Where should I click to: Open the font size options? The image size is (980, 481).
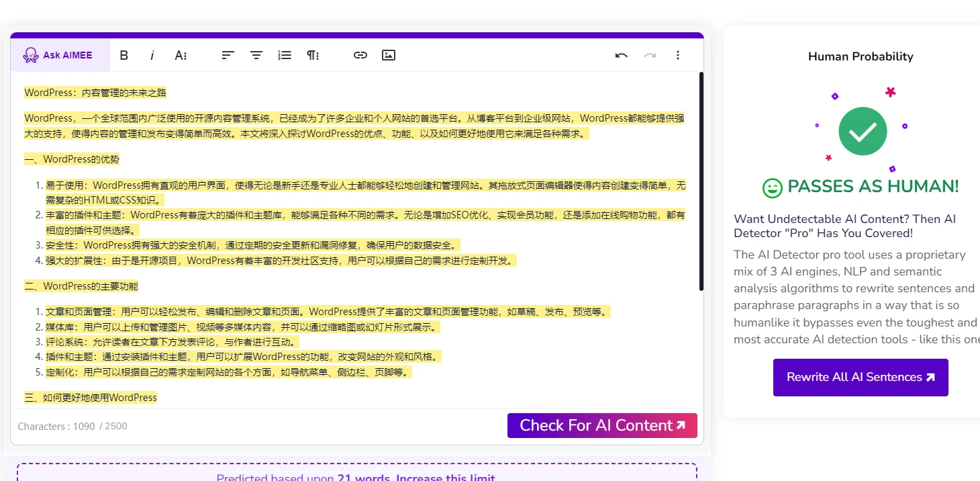(181, 55)
